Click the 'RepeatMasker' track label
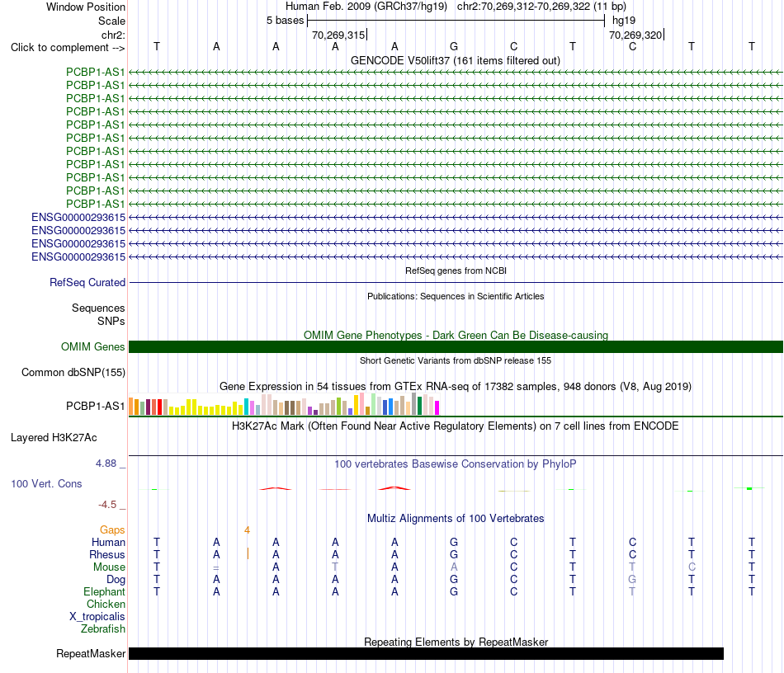Viewport: 784px width, 673px height. click(x=91, y=653)
